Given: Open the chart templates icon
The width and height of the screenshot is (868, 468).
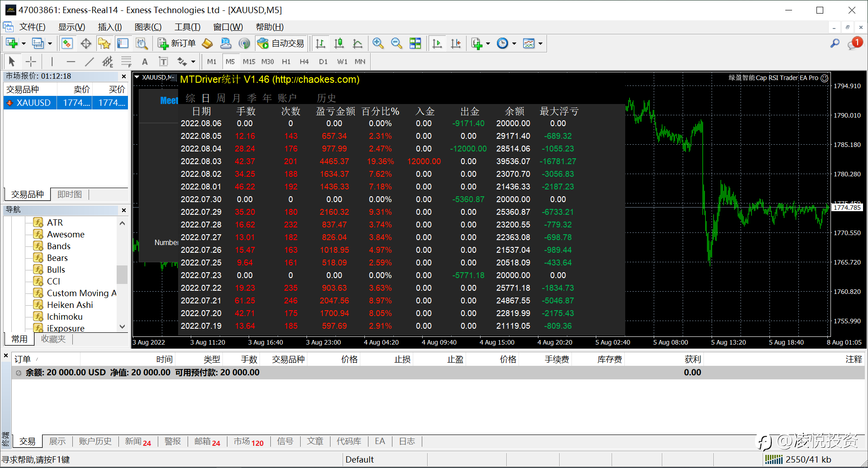Looking at the screenshot, I should pos(529,43).
